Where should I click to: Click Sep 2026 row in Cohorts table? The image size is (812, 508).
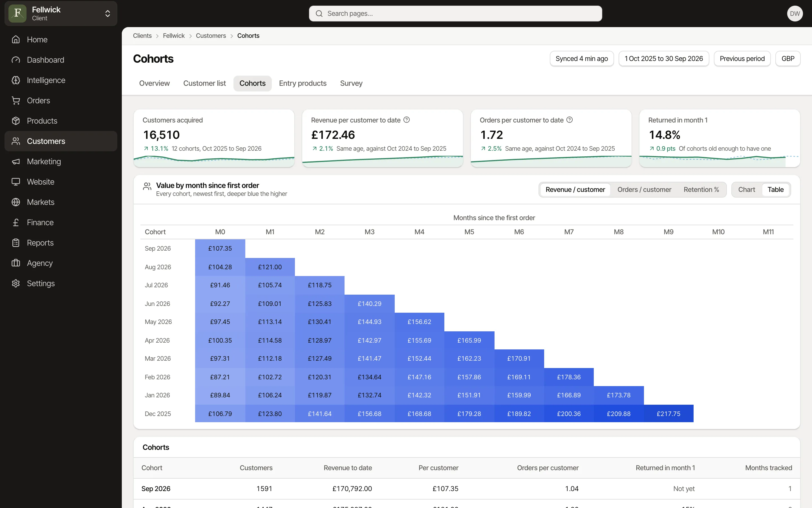coord(467,489)
